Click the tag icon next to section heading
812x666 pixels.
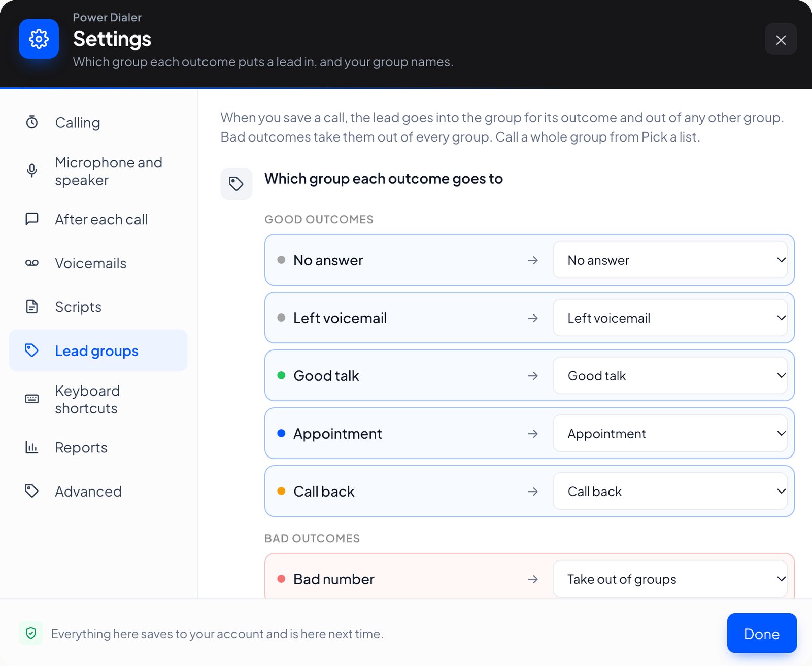pyautogui.click(x=236, y=184)
